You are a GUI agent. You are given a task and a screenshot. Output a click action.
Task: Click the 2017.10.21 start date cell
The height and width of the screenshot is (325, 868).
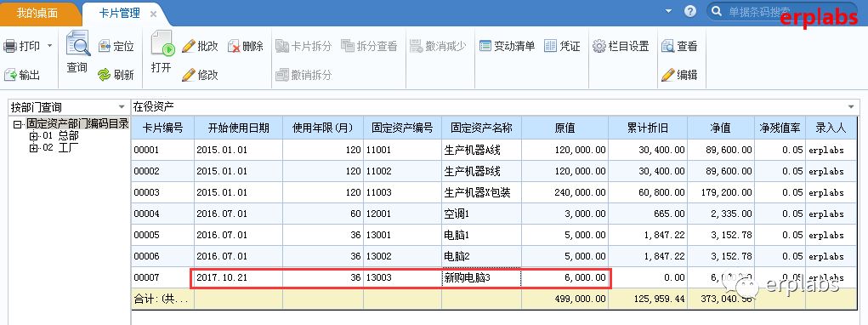click(239, 277)
